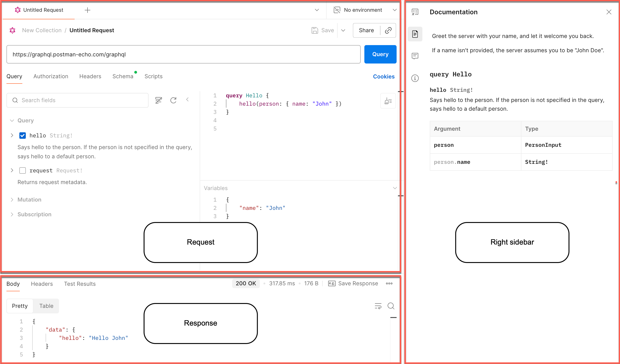Switch to the Authorization tab
The height and width of the screenshot is (364, 620).
tap(51, 76)
